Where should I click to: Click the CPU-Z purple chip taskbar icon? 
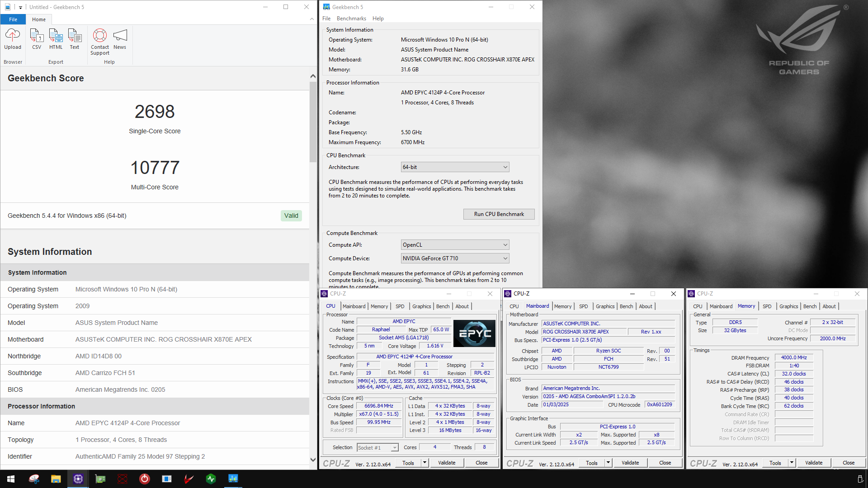pyautogui.click(x=78, y=479)
